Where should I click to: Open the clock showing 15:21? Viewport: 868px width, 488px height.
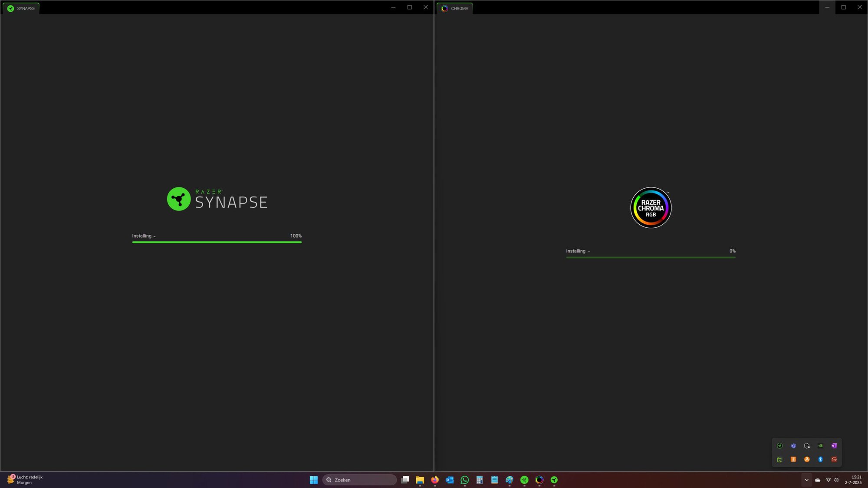tap(853, 480)
